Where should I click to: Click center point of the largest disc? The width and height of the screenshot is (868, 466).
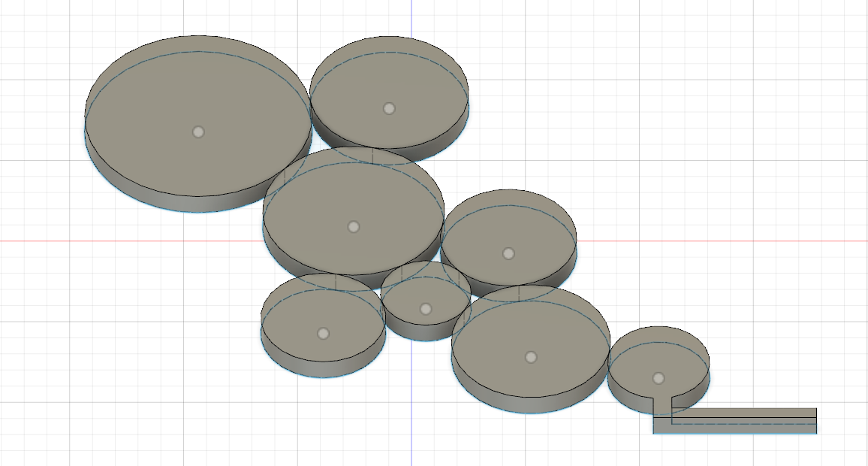(198, 132)
